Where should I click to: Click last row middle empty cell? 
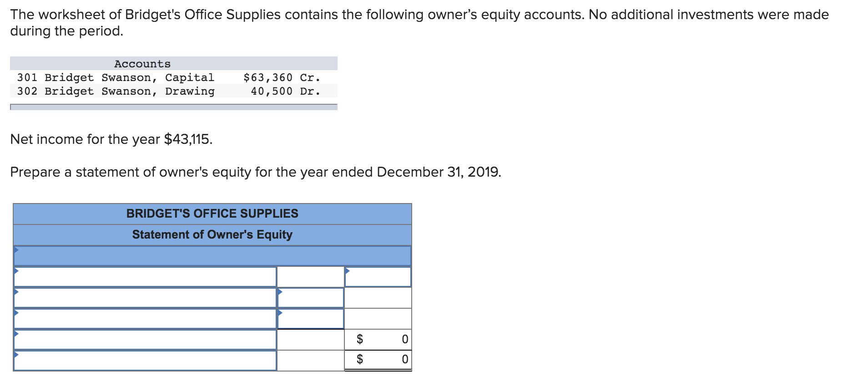[310, 360]
